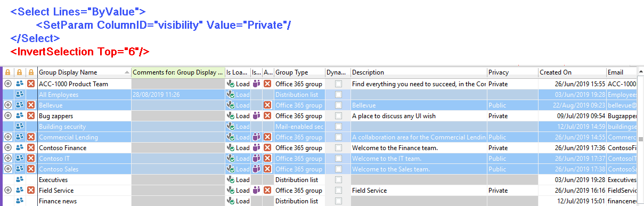Screen dimensions: 644x206
Task: Click the first lock icon column header
Action: pyautogui.click(x=7, y=72)
